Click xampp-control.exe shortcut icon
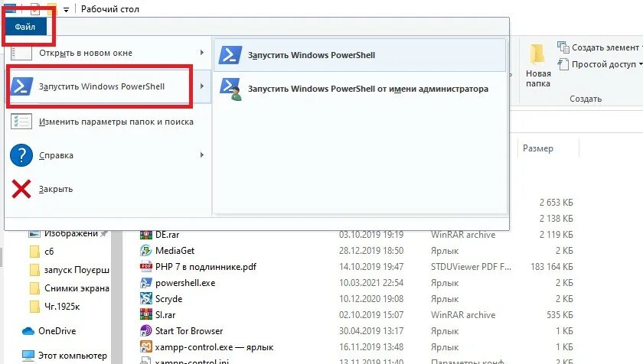643x364 pixels. coord(146,347)
